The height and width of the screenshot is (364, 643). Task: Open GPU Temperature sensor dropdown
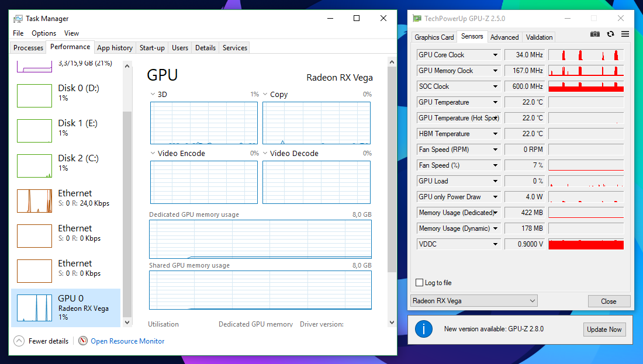click(495, 102)
